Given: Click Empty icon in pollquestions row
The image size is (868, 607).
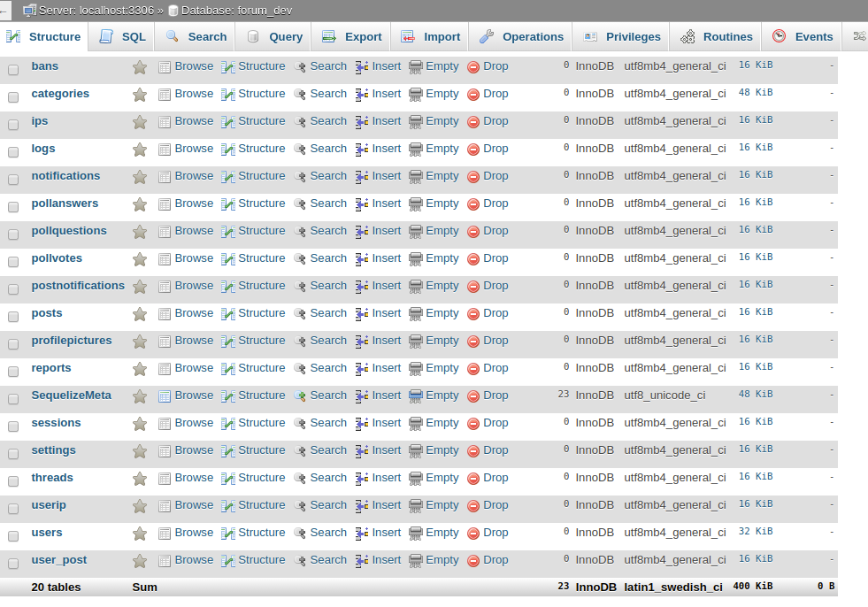Looking at the screenshot, I should pyautogui.click(x=416, y=232).
